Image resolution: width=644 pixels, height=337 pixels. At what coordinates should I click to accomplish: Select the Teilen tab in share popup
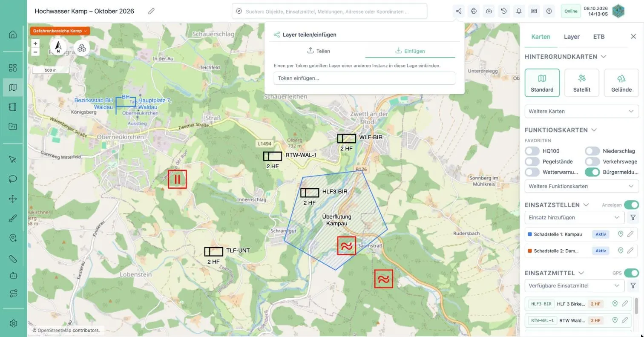[x=319, y=51]
